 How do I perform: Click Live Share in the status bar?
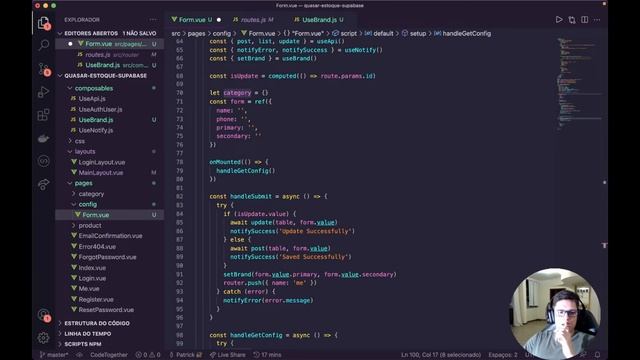coord(228,355)
